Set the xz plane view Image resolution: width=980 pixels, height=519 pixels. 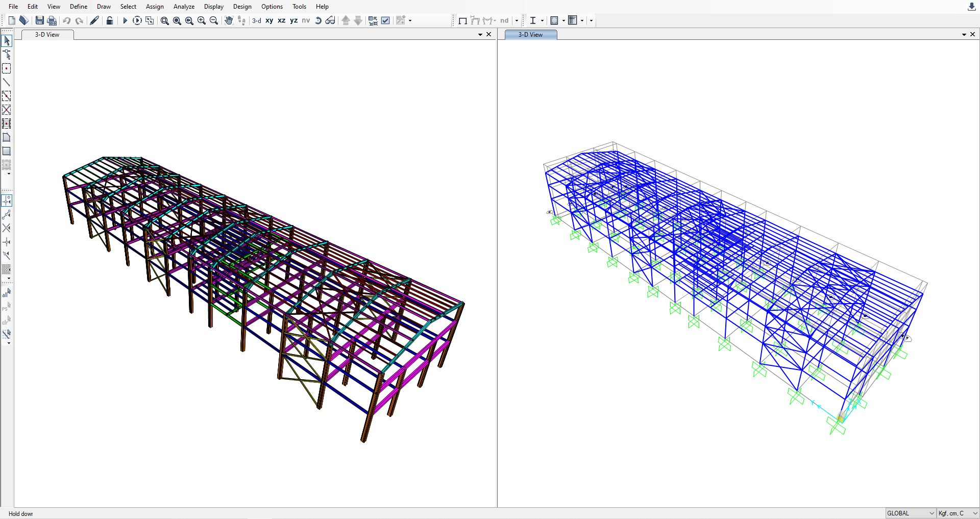[x=281, y=20]
